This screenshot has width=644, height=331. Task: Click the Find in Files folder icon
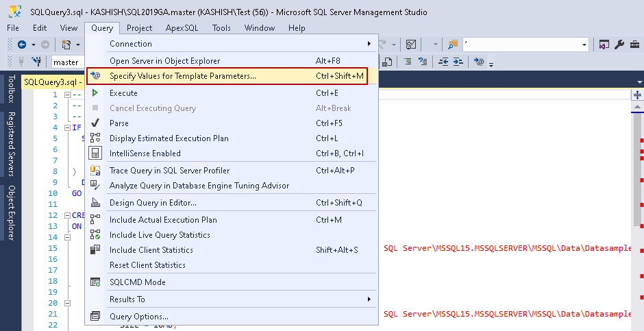[x=452, y=45]
